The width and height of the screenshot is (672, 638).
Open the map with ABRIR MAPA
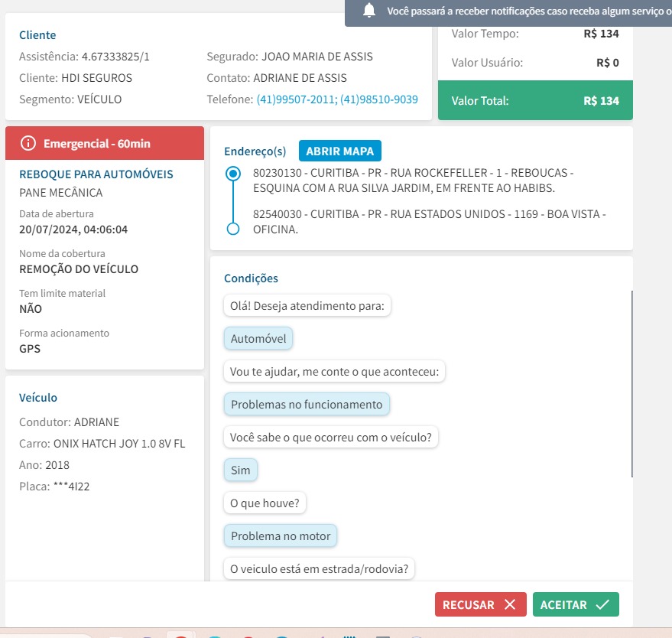340,151
